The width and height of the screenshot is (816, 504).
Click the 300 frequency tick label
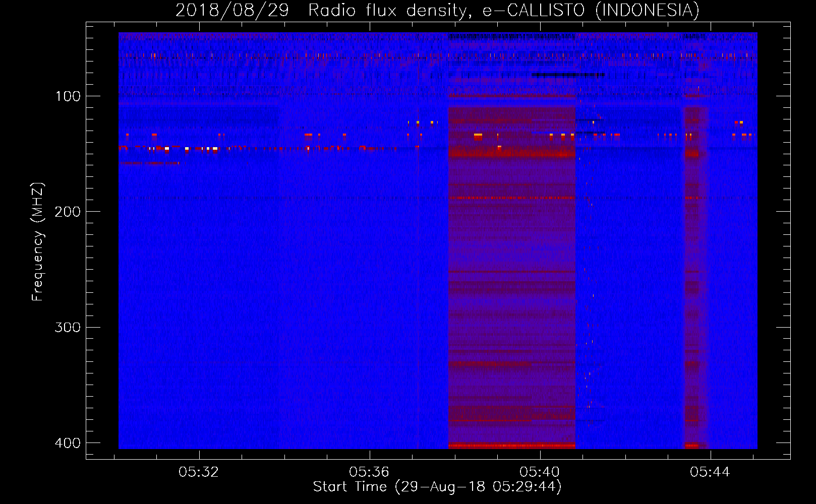tap(68, 328)
